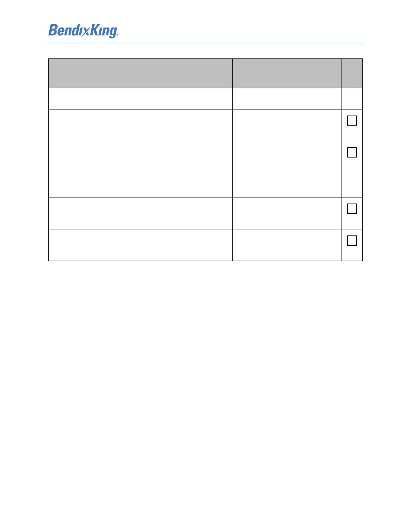
Task: Click the tallest wide cell in the table
Action: [140, 169]
